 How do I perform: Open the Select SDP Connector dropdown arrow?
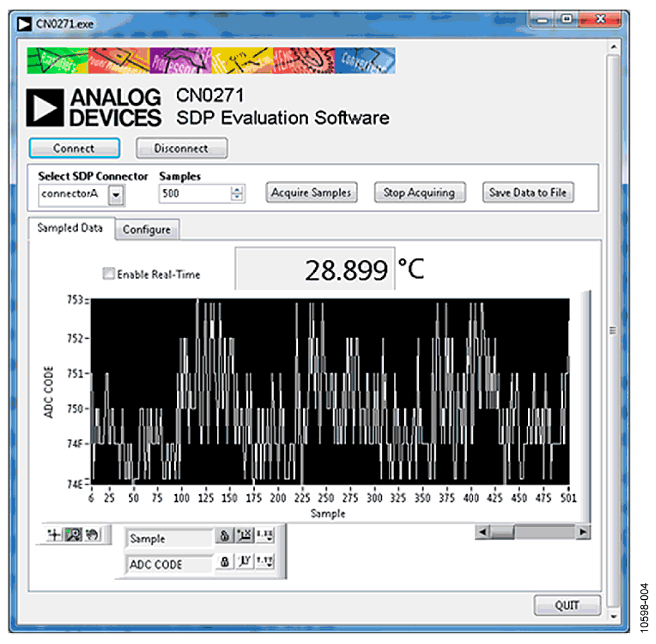[x=117, y=195]
